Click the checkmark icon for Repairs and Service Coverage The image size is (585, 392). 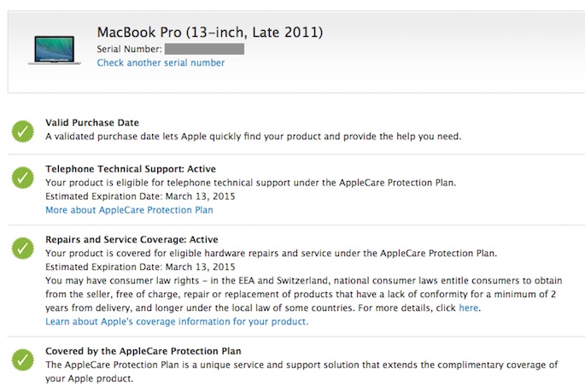pyautogui.click(x=23, y=249)
